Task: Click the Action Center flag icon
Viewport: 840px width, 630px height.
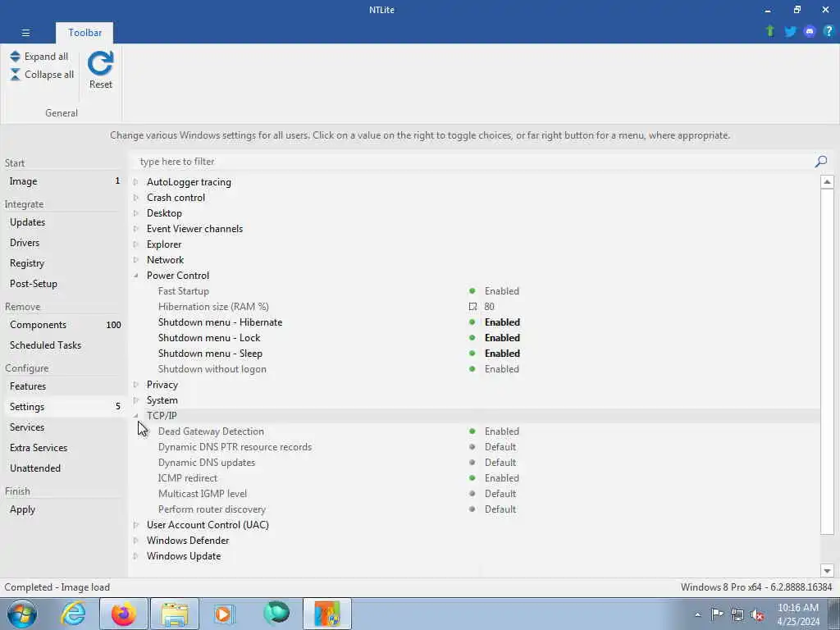Action: [717, 614]
